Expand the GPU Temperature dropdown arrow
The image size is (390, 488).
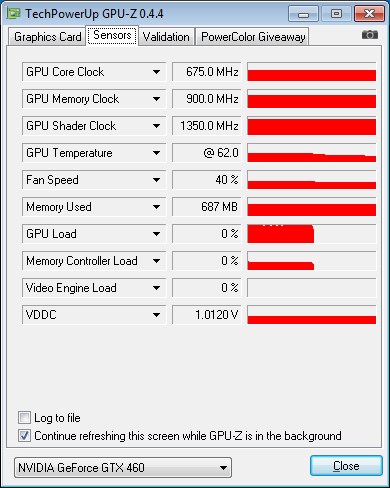point(156,153)
